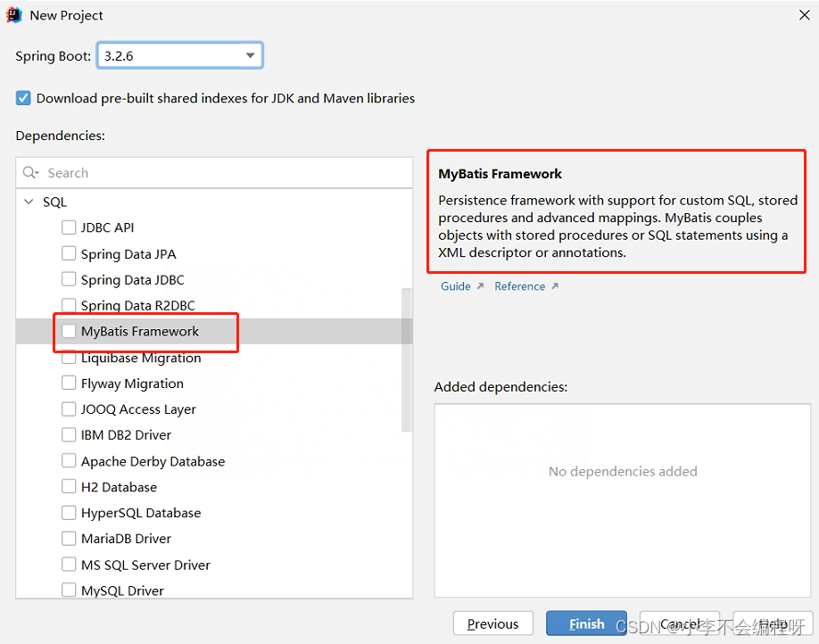Click inside the dependency Search field

coord(214,172)
